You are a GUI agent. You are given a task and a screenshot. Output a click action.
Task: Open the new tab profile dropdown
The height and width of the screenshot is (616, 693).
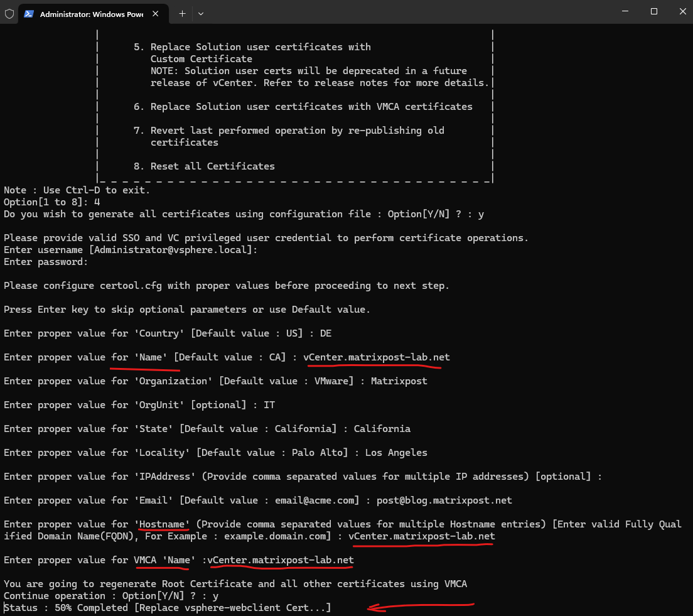pos(201,14)
